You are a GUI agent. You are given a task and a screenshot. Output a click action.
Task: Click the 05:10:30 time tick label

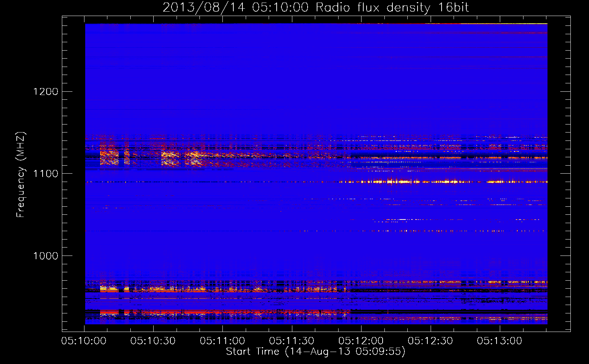click(x=153, y=341)
